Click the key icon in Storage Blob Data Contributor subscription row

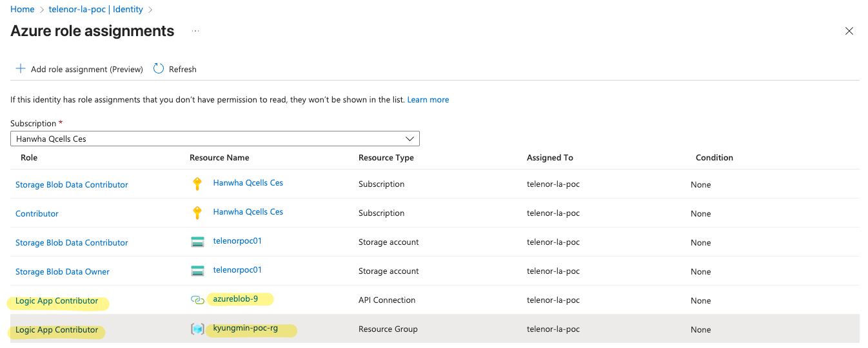click(197, 184)
